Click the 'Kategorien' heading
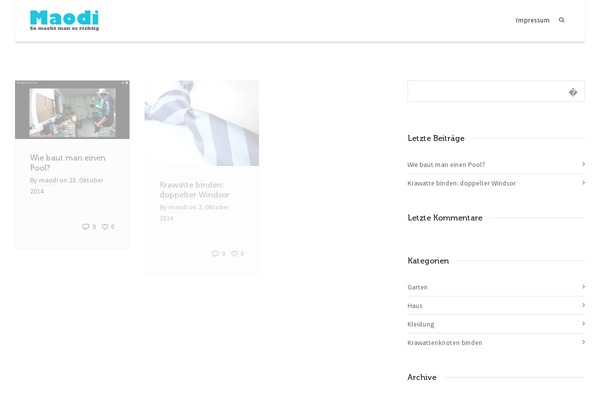Viewport: 600px width, 400px height. pyautogui.click(x=428, y=261)
